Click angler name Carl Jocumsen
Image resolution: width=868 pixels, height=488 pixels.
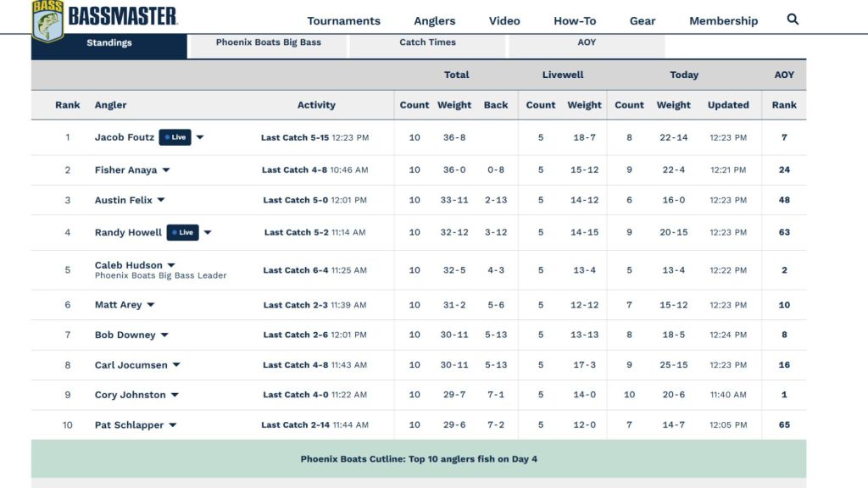click(131, 365)
